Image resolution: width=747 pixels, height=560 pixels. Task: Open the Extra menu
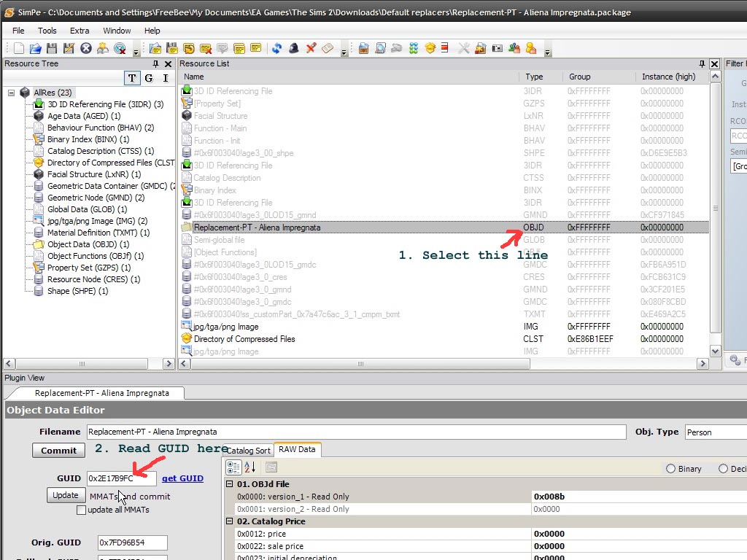click(x=80, y=31)
